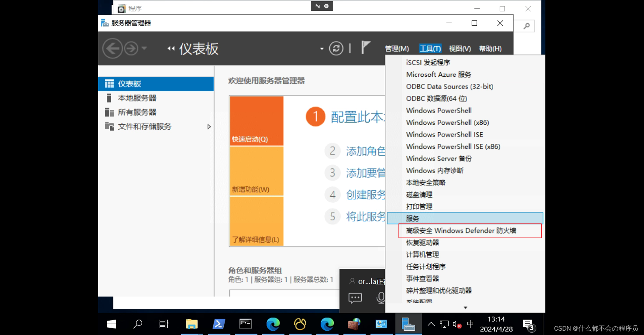Screen dimensions: 644x335
Task: Open the 帮助(H) menu
Action: [490, 49]
